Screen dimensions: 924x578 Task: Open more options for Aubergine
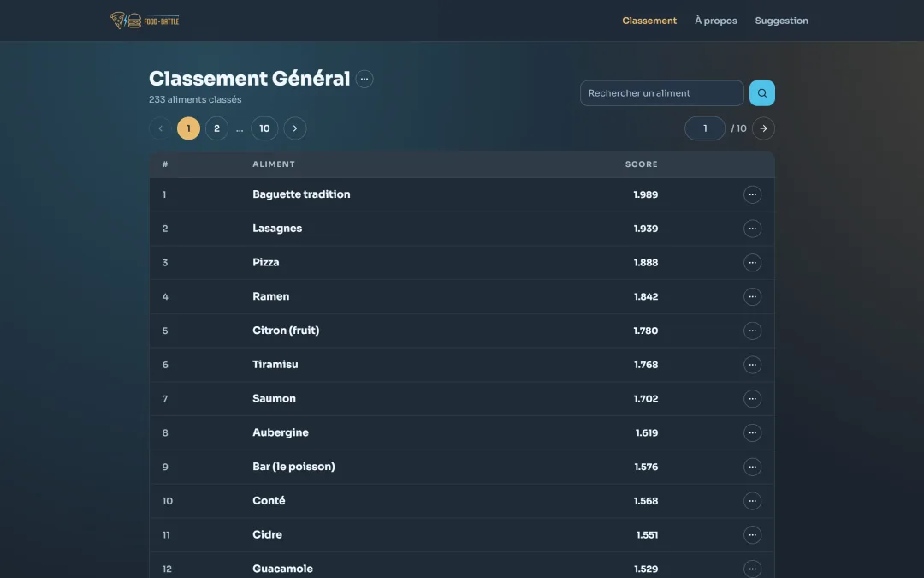pyautogui.click(x=753, y=433)
